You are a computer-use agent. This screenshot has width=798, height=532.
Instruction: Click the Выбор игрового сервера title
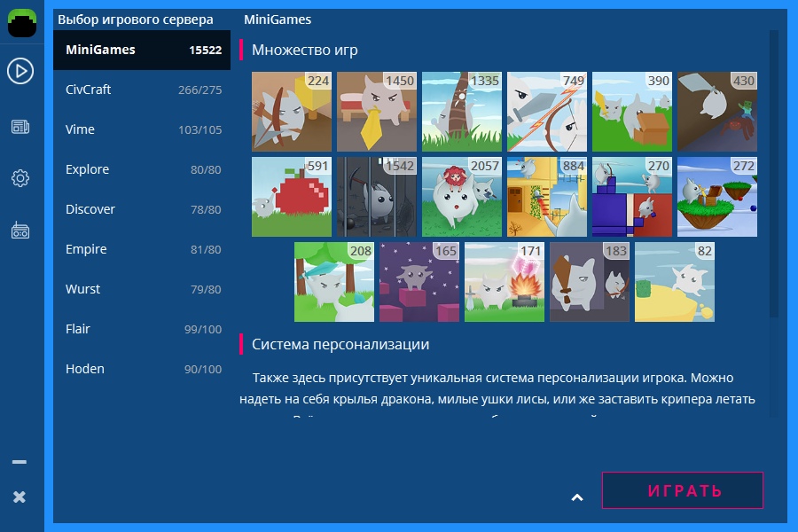[136, 20]
